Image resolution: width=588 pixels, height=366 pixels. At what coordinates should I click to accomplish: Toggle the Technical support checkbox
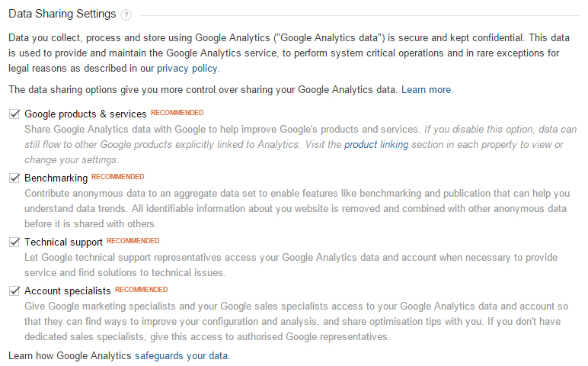tap(14, 242)
